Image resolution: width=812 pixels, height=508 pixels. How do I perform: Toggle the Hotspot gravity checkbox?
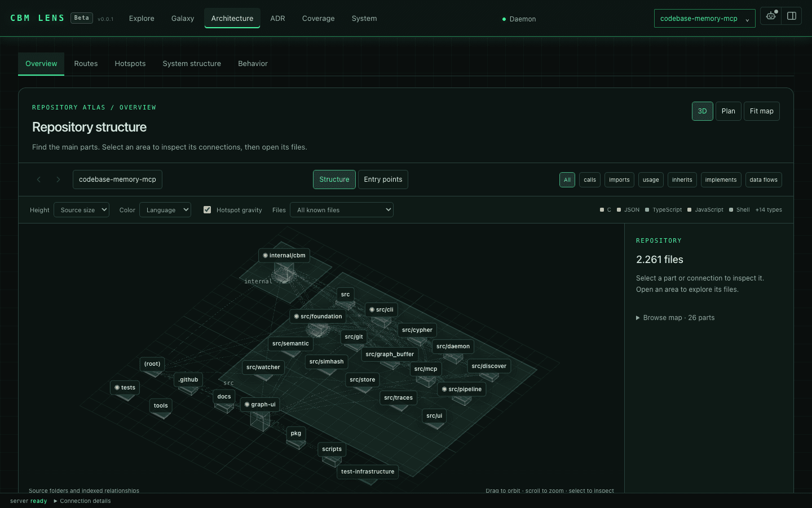point(208,210)
